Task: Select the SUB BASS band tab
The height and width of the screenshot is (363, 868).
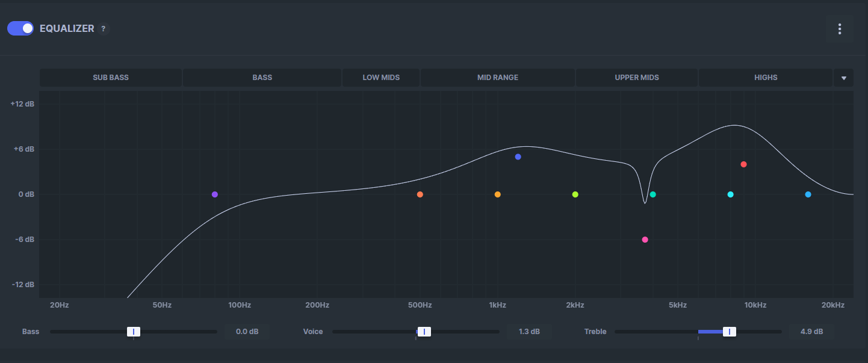Action: [x=111, y=78]
